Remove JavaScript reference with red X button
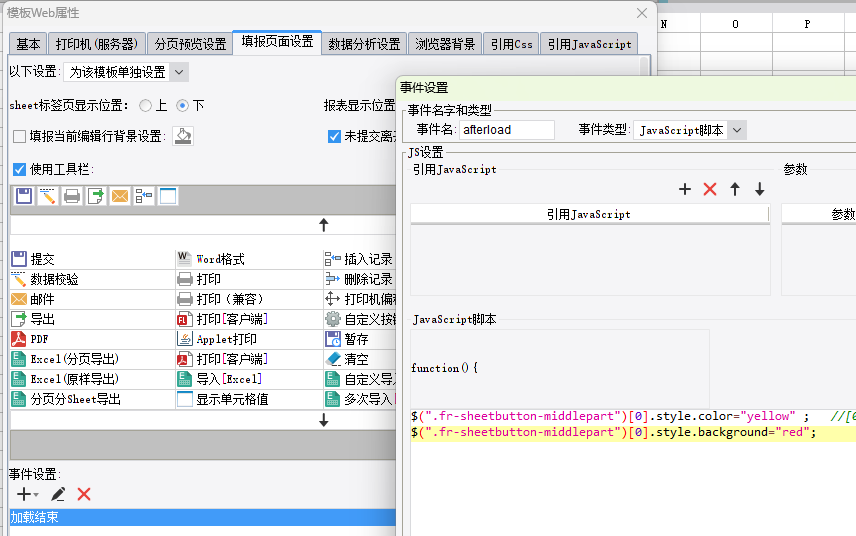This screenshot has height=536, width=856. coord(710,189)
